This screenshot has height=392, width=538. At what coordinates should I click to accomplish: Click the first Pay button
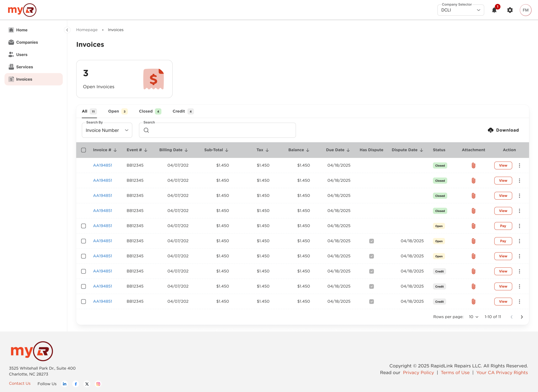pyautogui.click(x=503, y=226)
